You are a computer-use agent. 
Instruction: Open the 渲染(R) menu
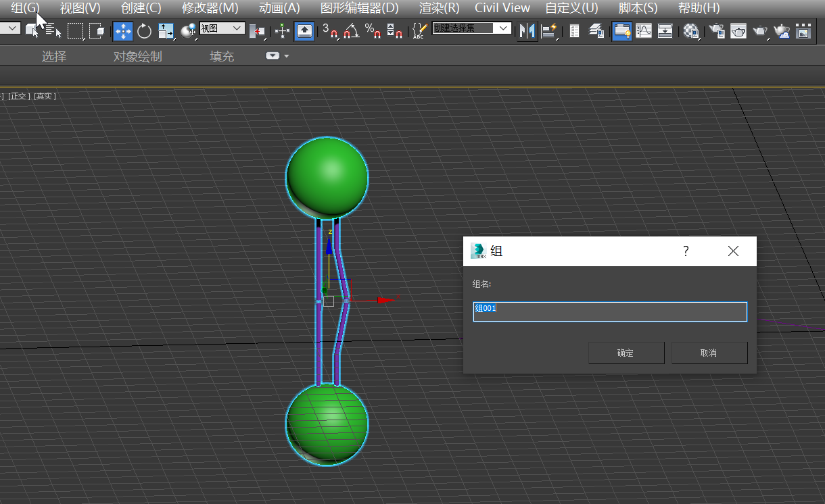439,8
